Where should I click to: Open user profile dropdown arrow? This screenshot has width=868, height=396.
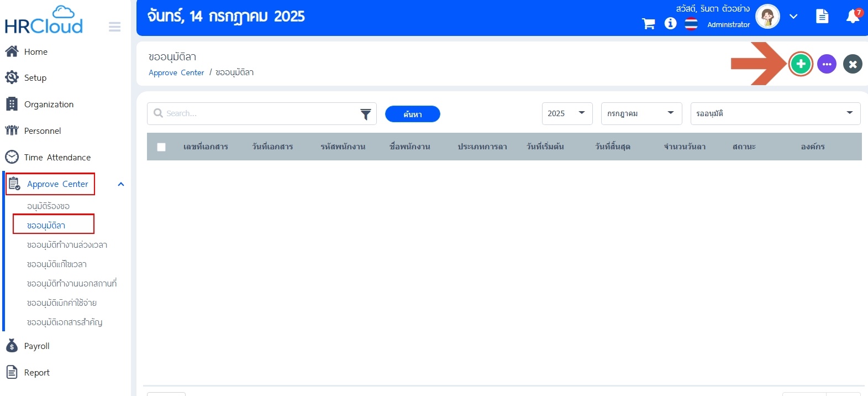[x=793, y=17]
